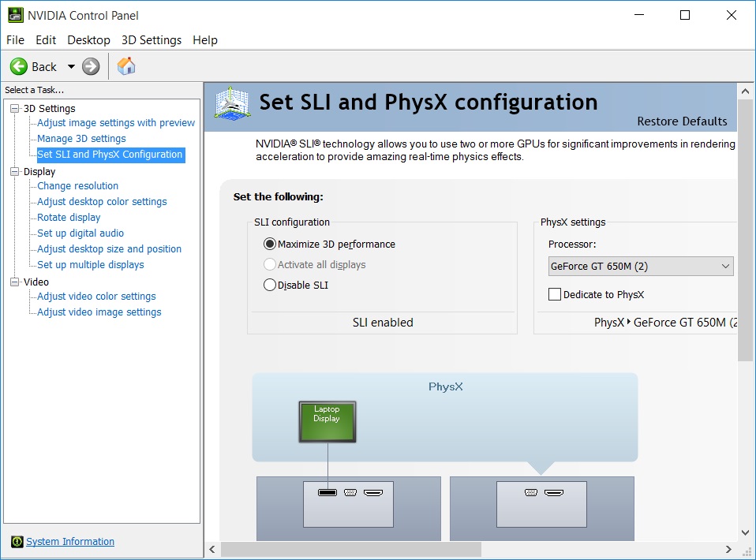Click the Video tree label
Screen dimensions: 756x560
(36, 282)
